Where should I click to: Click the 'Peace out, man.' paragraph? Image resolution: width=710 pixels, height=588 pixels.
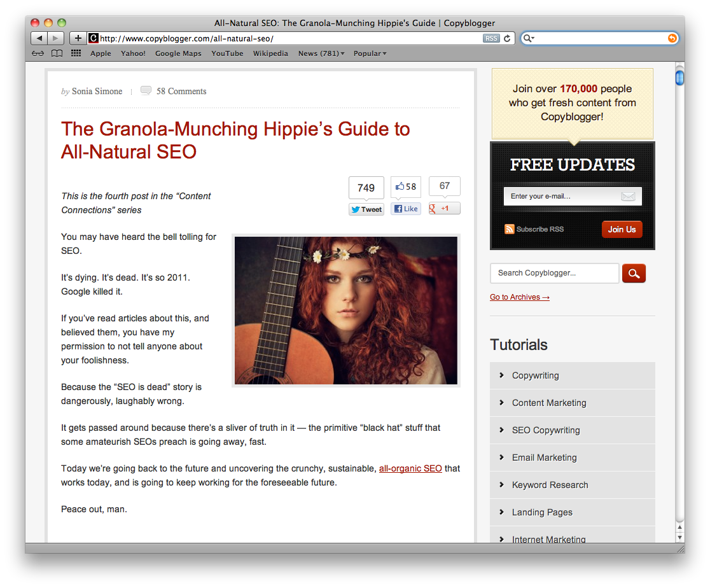94,509
